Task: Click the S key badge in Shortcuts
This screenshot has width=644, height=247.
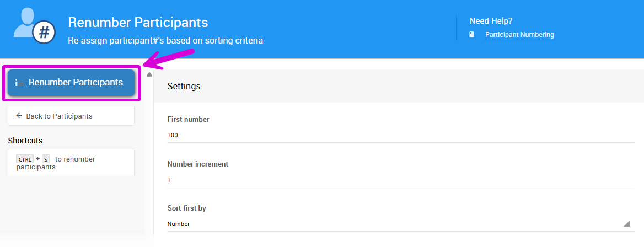Action: click(x=45, y=159)
